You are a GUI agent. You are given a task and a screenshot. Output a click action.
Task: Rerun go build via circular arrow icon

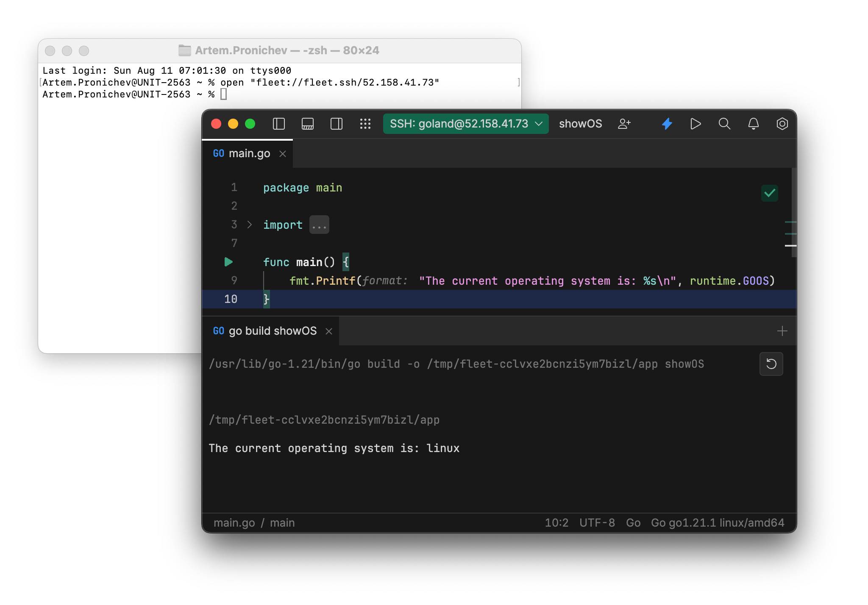(771, 364)
